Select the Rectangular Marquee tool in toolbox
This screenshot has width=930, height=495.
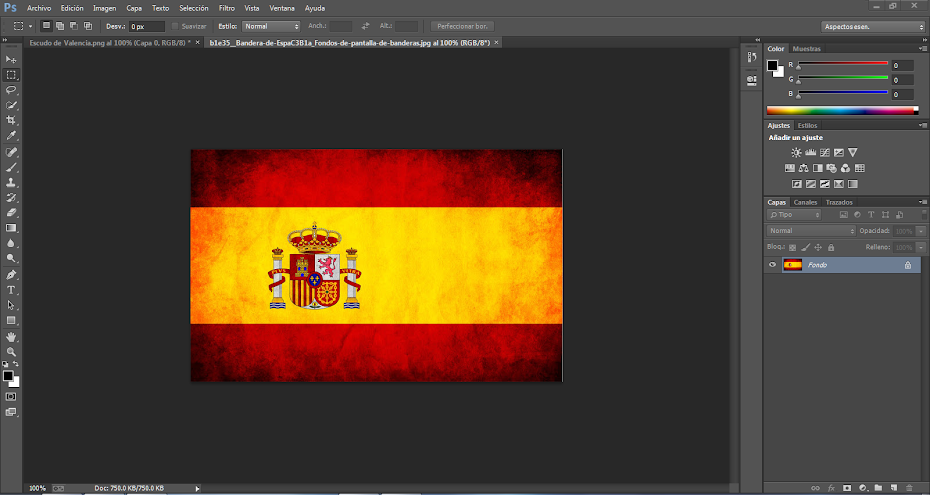coord(11,75)
